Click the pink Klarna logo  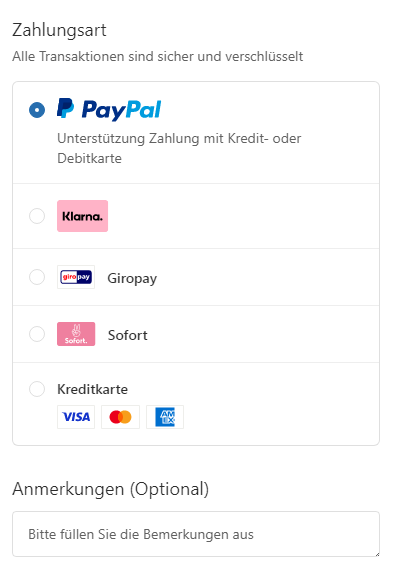coord(82,216)
